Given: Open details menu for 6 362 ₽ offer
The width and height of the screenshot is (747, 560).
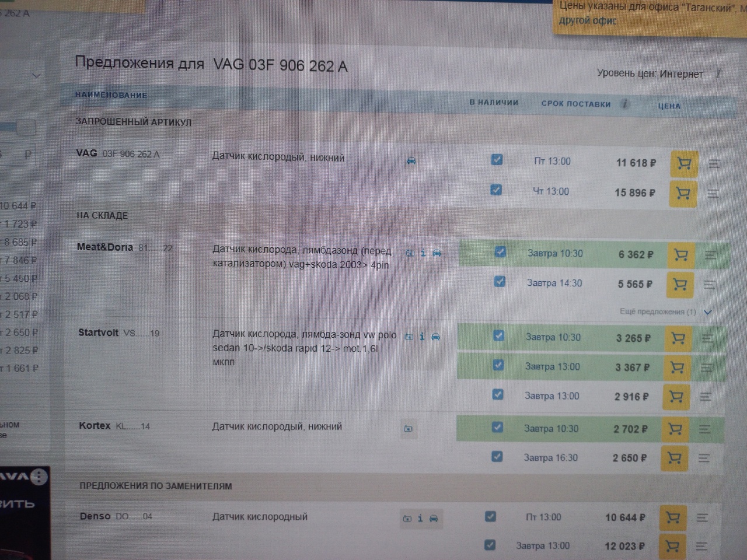Looking at the screenshot, I should tap(711, 255).
